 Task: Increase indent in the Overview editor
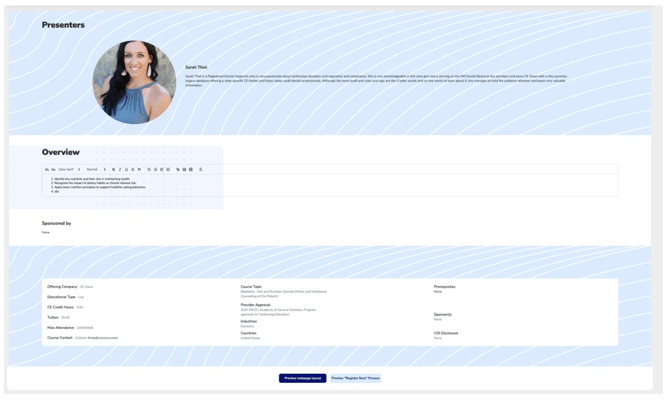(x=168, y=170)
